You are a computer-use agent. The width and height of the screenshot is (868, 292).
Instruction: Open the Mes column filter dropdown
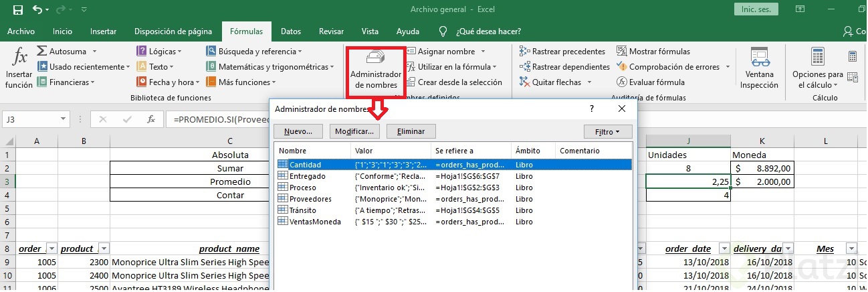coord(851,248)
